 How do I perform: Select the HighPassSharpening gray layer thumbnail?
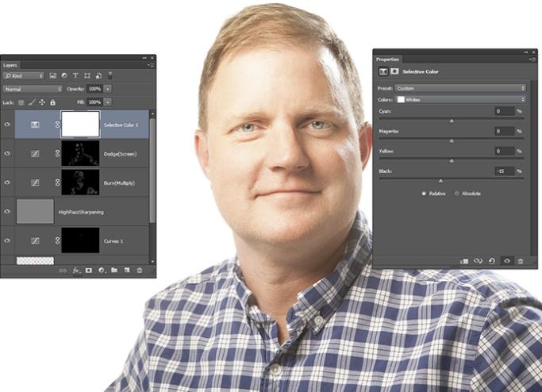coord(35,211)
